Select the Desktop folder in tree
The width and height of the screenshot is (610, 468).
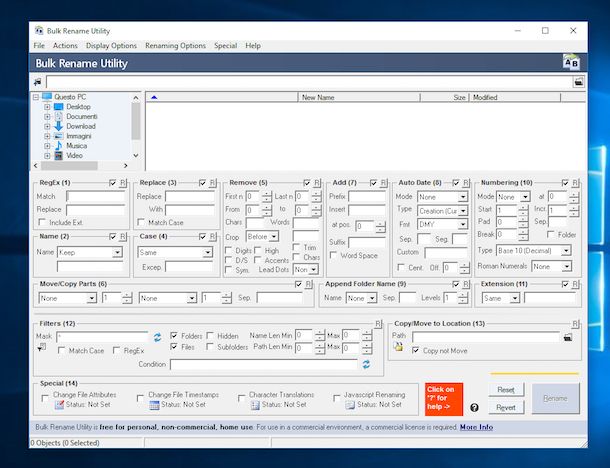tap(78, 107)
